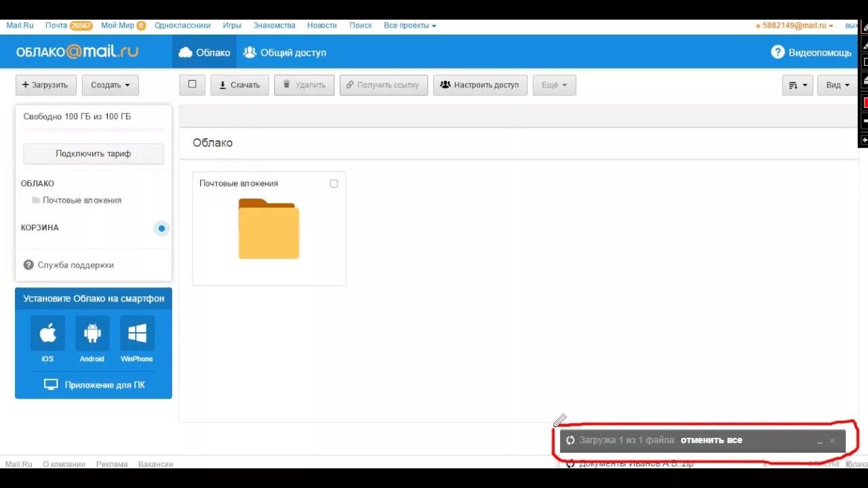The width and height of the screenshot is (868, 488).
Task: Click the blue dot beside Корзина
Action: click(x=161, y=228)
